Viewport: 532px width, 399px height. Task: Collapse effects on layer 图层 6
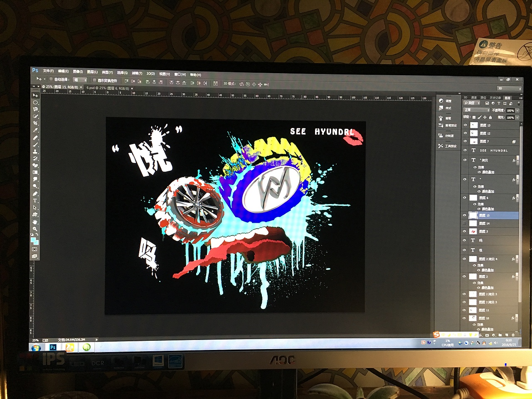click(x=518, y=198)
